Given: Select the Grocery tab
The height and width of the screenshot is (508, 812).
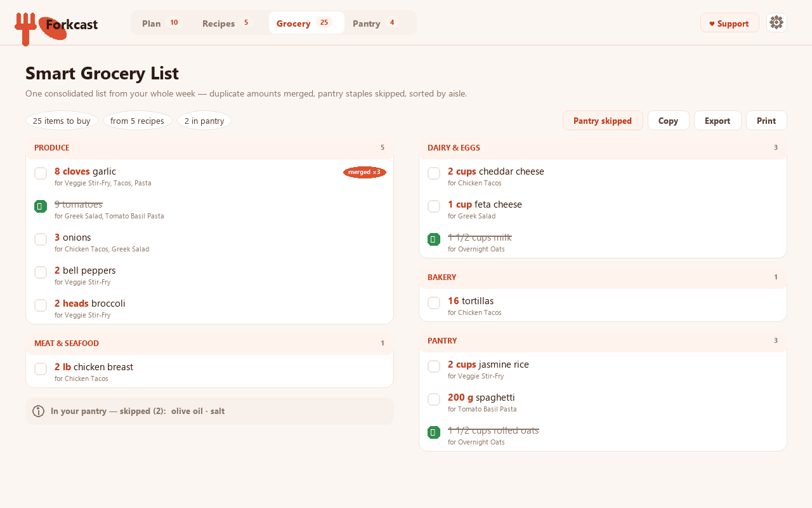Looking at the screenshot, I should click(x=306, y=23).
